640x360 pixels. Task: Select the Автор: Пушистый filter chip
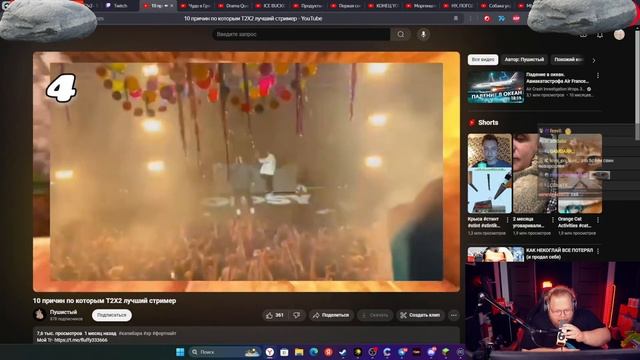tap(524, 60)
